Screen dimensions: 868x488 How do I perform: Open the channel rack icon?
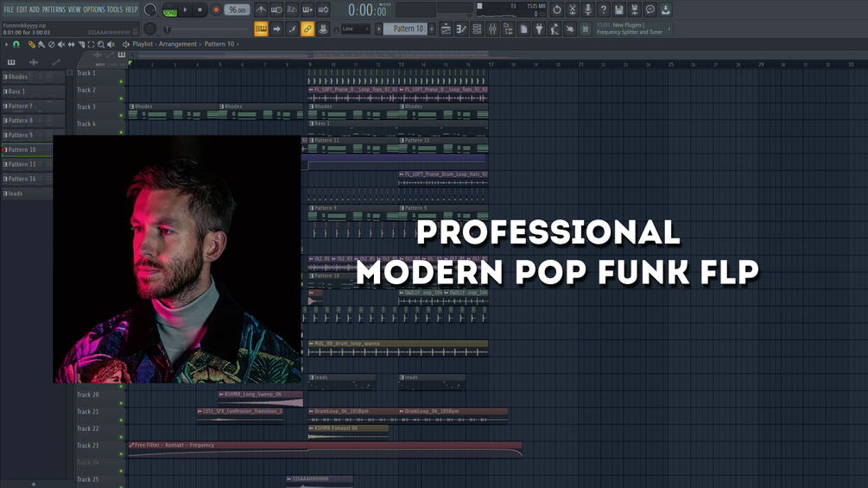click(x=477, y=29)
